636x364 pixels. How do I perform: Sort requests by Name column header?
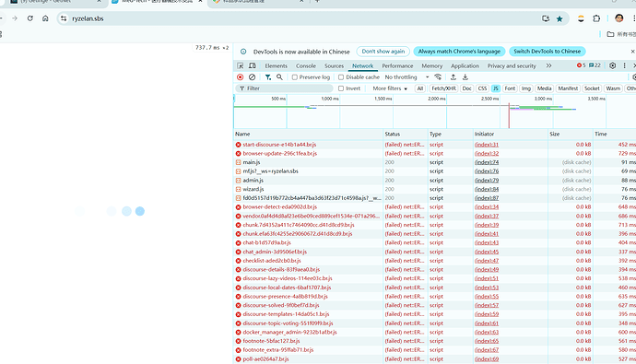(x=308, y=134)
